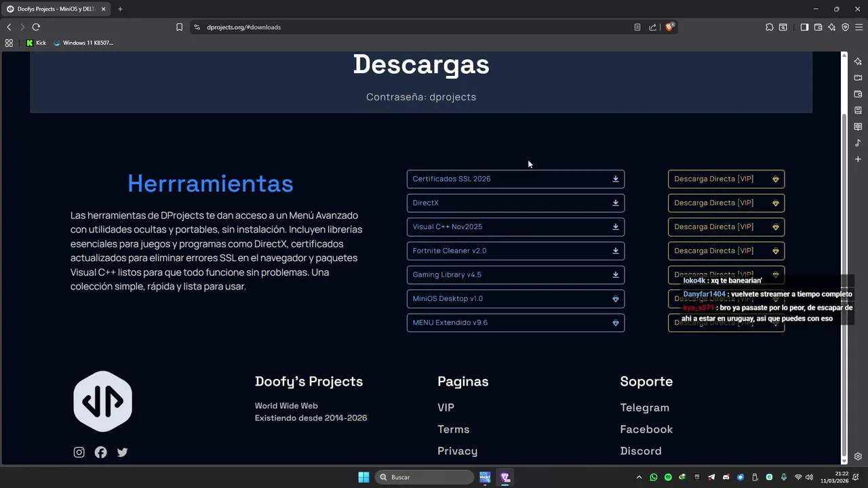Click download arrow icon for Fortnite Cleaner v2.0
This screenshot has width=868, height=488.
[x=616, y=251]
